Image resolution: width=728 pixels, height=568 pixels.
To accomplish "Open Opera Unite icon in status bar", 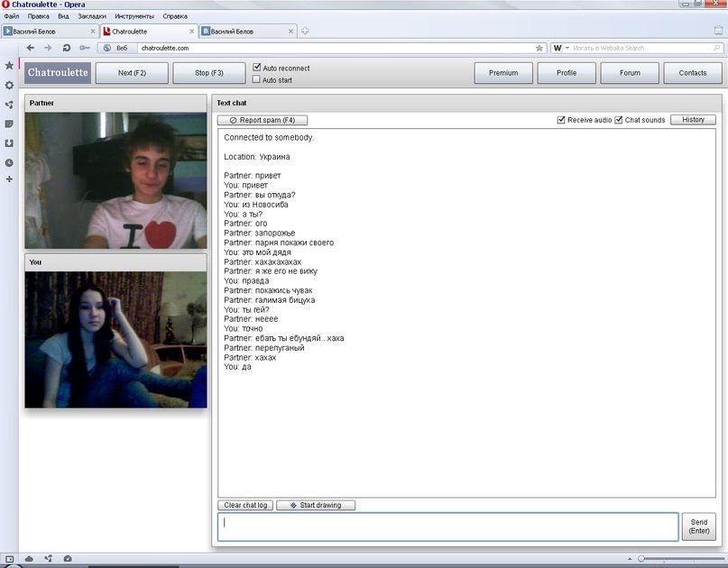I will 49,559.
